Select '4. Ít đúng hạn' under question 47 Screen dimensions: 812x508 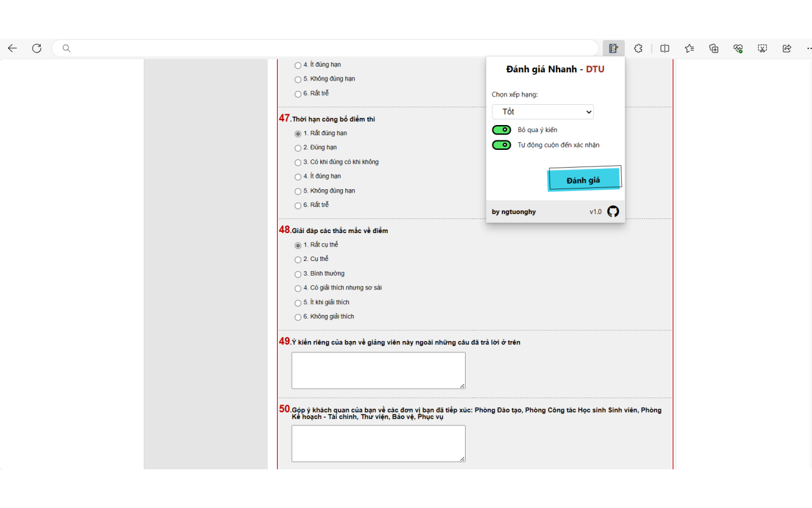298,177
